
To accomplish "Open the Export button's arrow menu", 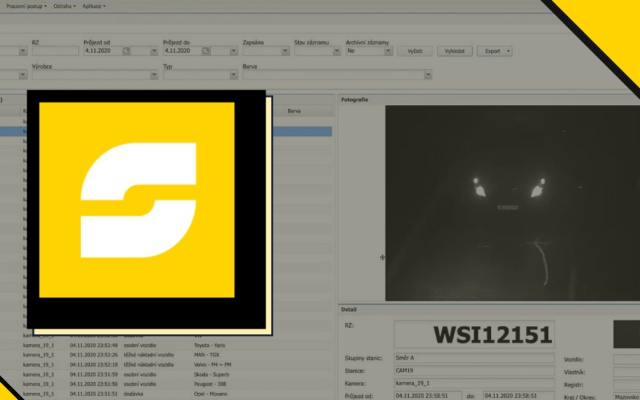I will pos(508,51).
